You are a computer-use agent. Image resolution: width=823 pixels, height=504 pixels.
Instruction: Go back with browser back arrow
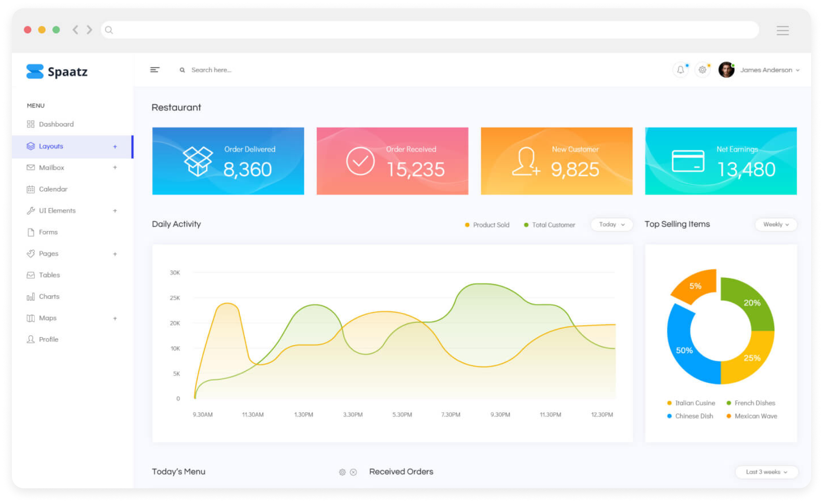click(75, 30)
